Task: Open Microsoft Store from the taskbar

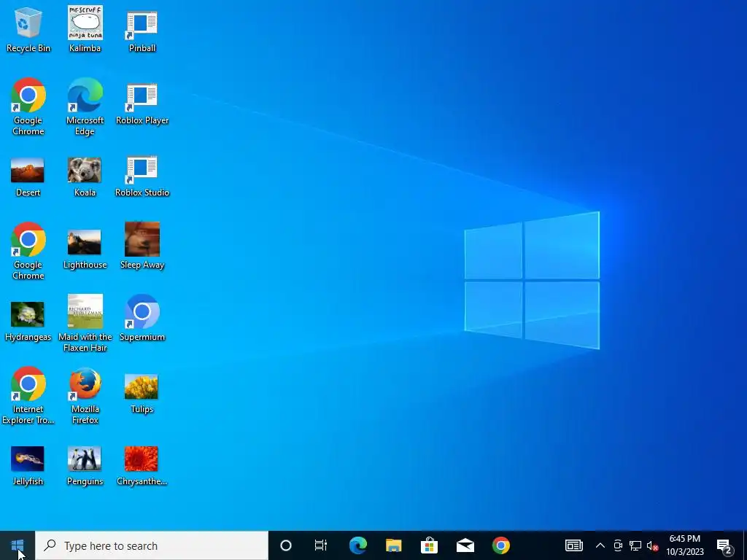Action: 429,545
